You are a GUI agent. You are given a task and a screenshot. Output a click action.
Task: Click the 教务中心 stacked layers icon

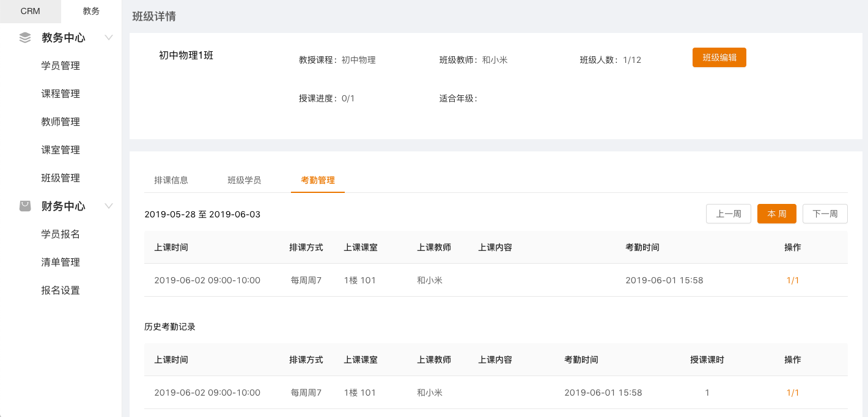point(25,38)
